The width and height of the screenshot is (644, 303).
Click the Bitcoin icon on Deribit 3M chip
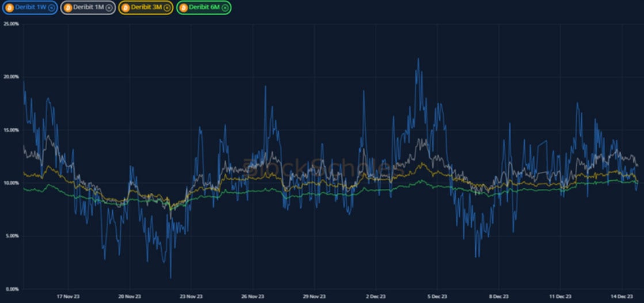(x=125, y=7)
